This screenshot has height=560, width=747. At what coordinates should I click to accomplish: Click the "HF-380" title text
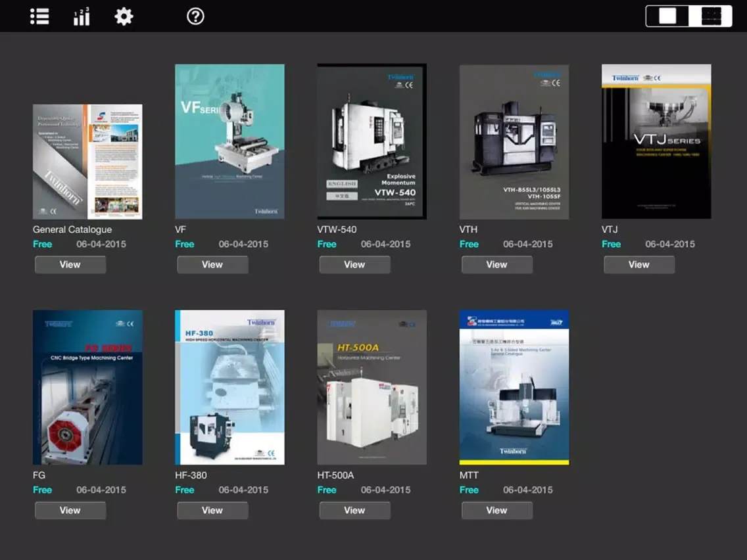coord(191,475)
